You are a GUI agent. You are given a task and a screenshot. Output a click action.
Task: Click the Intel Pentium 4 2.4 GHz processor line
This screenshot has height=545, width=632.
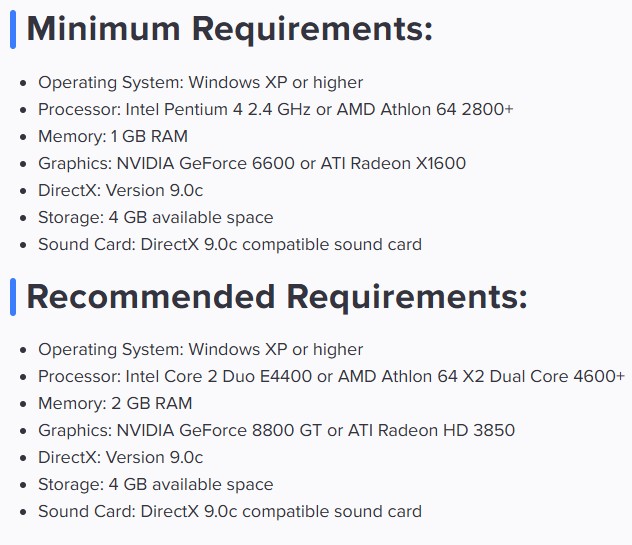276,109
